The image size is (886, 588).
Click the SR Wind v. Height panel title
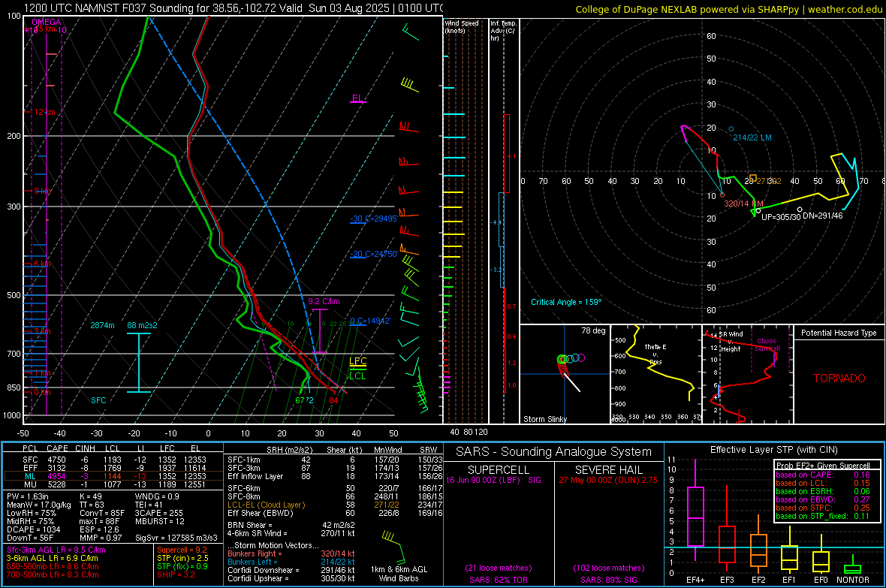[731, 342]
